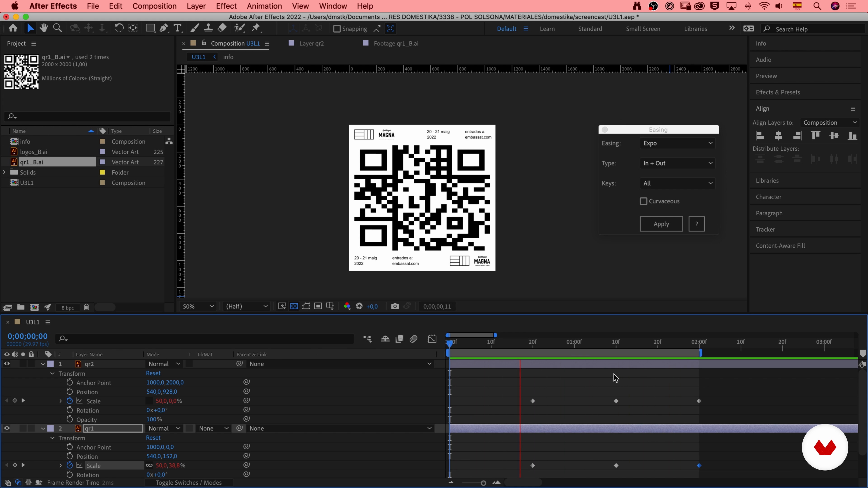Switch to the Learn workspace
The image size is (868, 488).
coord(547,29)
